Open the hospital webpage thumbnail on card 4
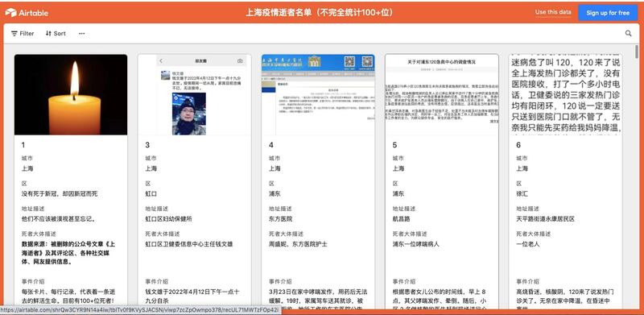The height and width of the screenshot is (315, 644). [x=318, y=94]
